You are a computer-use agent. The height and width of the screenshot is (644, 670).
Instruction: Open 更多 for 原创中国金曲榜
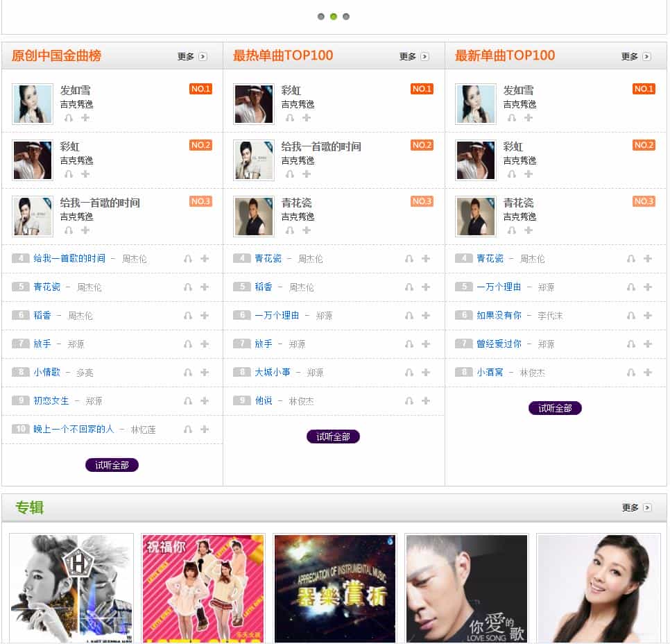[192, 56]
